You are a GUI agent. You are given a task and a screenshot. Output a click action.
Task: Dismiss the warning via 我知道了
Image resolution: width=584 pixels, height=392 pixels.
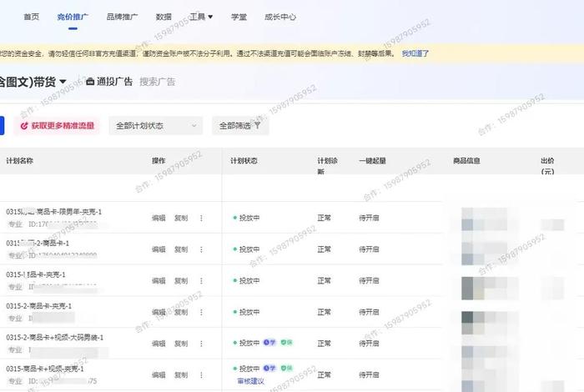coord(415,53)
